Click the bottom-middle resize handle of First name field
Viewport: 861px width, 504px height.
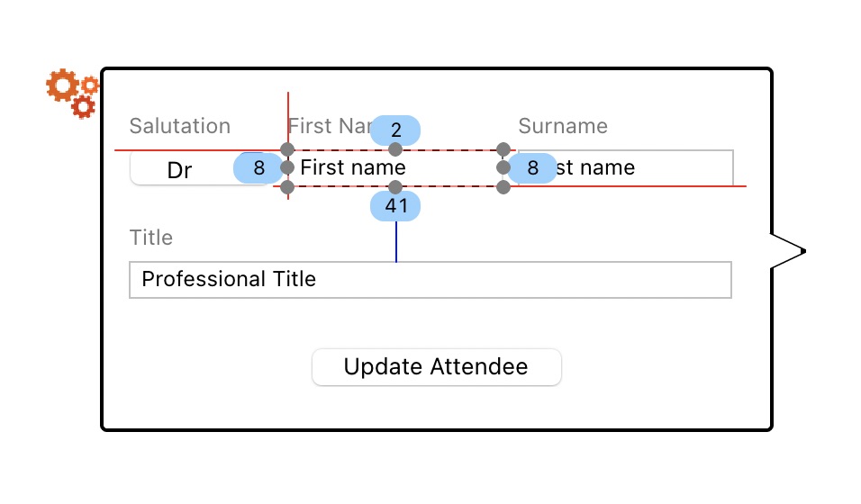pyautogui.click(x=395, y=187)
